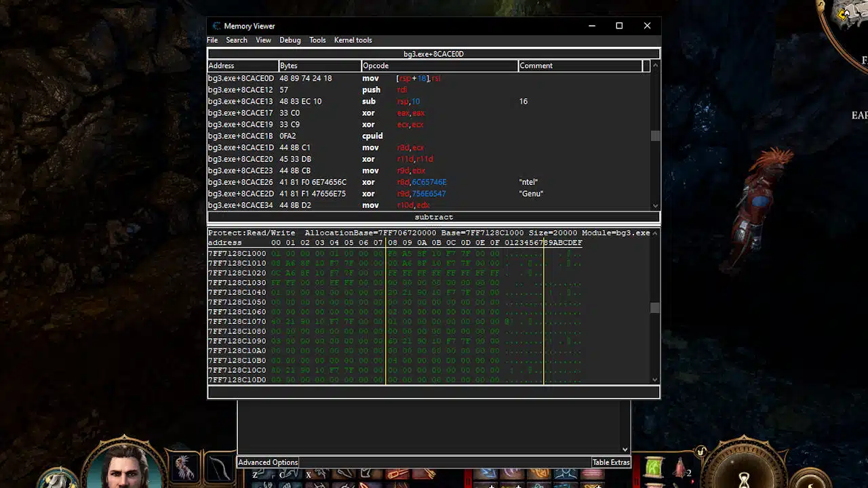Open the File menu in Memory Viewer
Viewport: 868px width, 488px height.
click(212, 40)
